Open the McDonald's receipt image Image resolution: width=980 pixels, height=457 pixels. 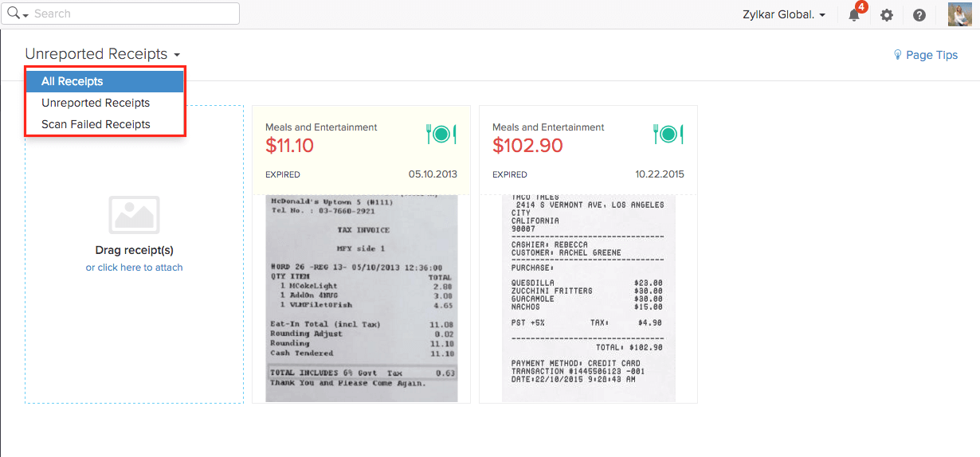[x=361, y=299]
